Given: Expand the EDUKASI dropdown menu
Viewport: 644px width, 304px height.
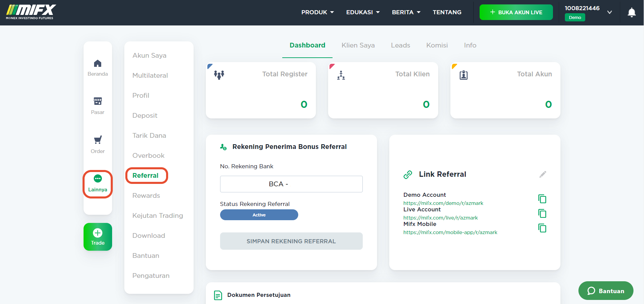Looking at the screenshot, I should coord(363,12).
